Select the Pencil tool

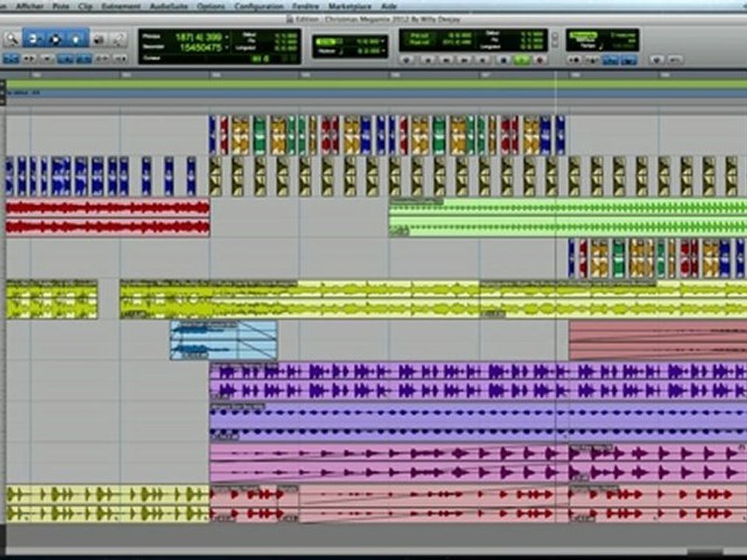pos(119,40)
